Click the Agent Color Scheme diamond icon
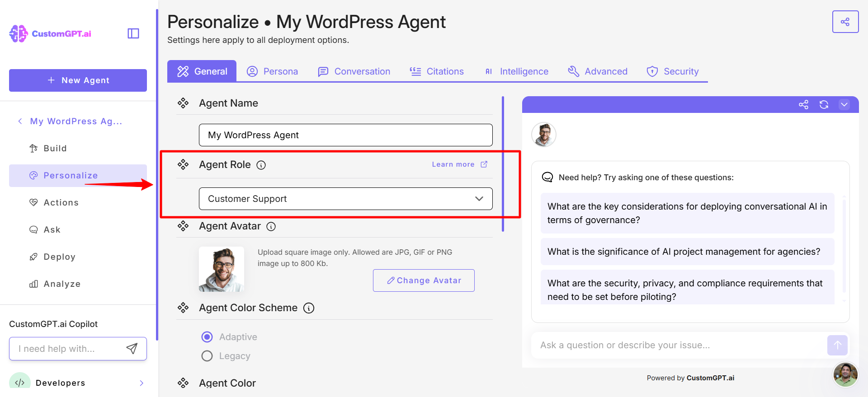 [183, 308]
